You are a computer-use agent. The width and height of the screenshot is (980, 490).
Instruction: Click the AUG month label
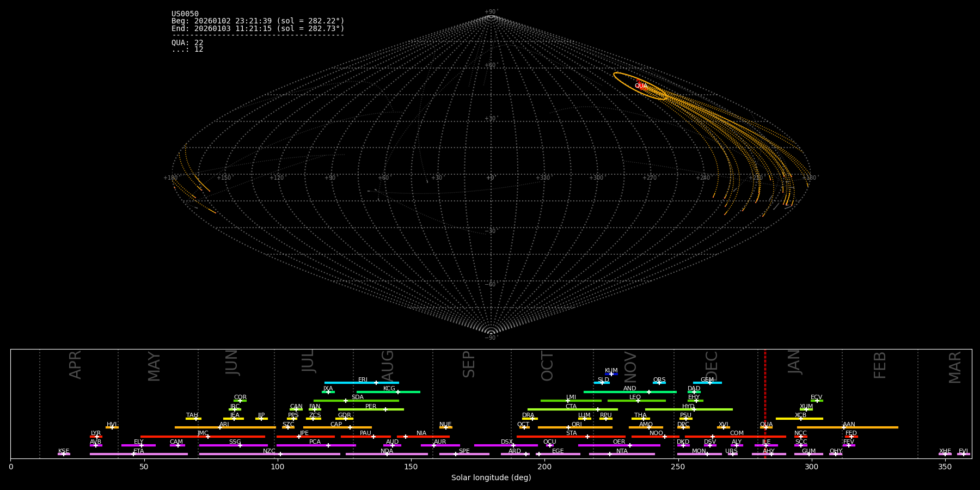(388, 365)
